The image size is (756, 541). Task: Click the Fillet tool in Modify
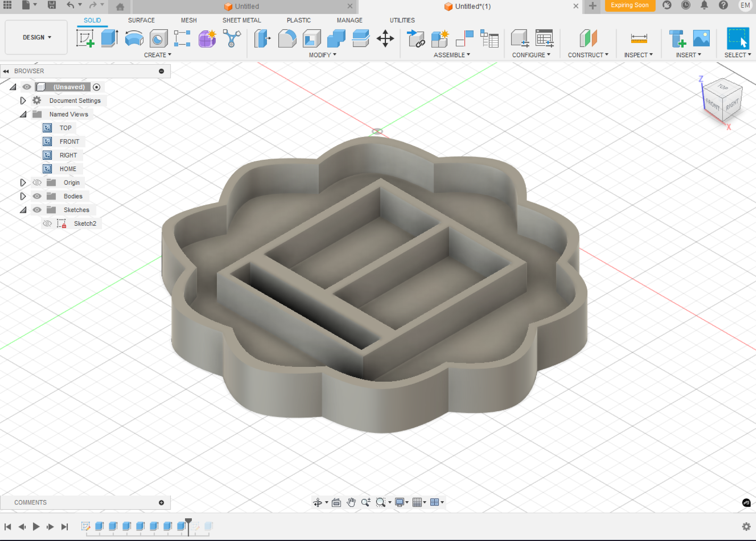click(x=287, y=38)
